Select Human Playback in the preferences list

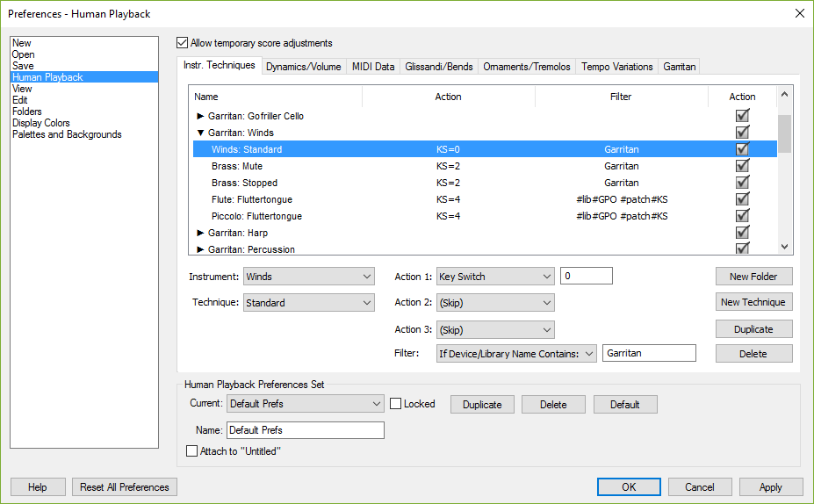point(84,76)
